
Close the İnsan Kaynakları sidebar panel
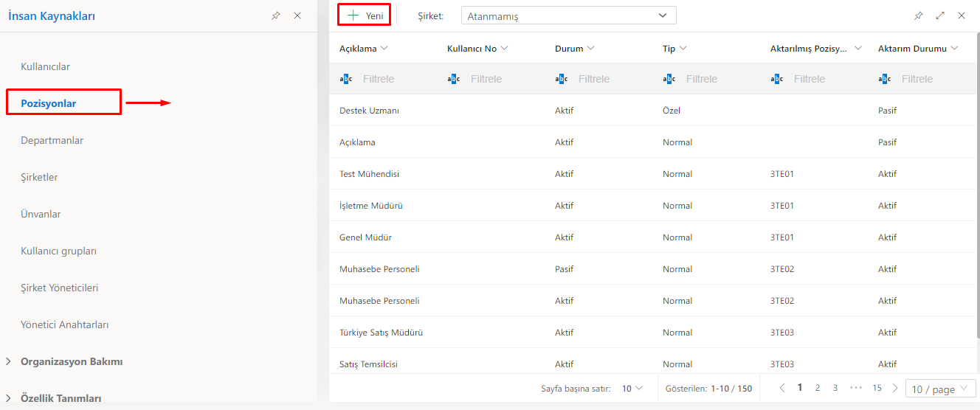tap(297, 15)
